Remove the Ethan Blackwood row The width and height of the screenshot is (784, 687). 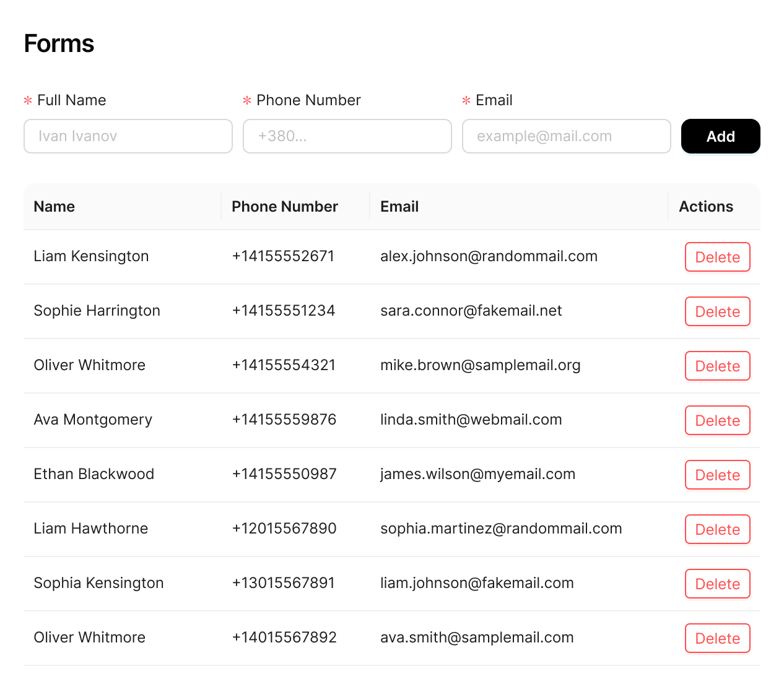pos(717,475)
